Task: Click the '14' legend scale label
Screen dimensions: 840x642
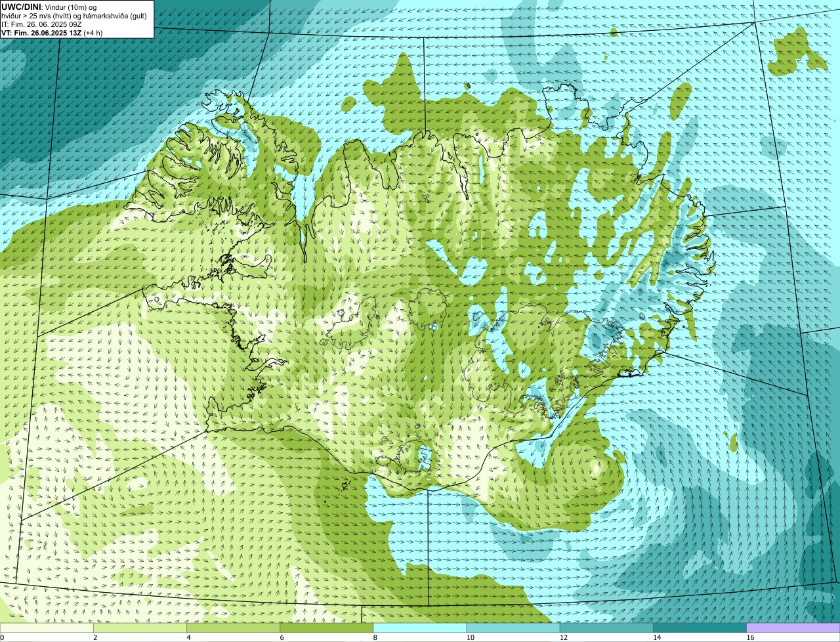Action: 657,637
